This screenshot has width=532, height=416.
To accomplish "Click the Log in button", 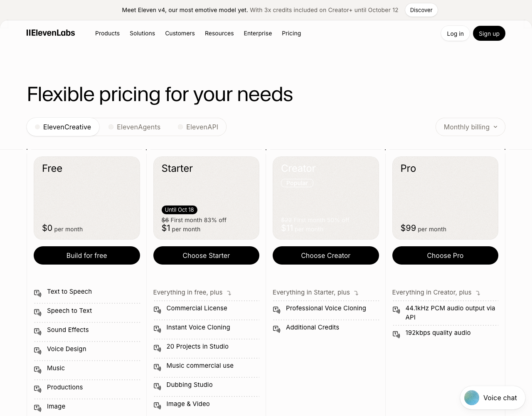I will [x=455, y=34].
